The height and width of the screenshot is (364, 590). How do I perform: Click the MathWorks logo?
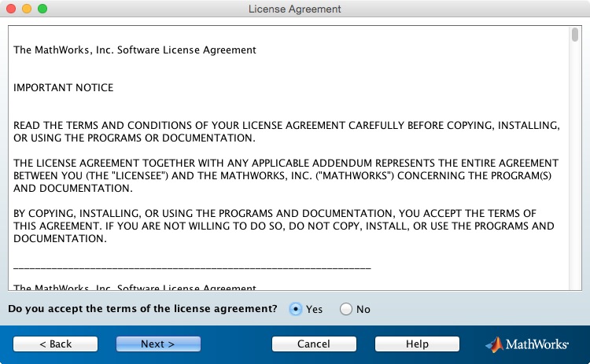[x=527, y=344]
